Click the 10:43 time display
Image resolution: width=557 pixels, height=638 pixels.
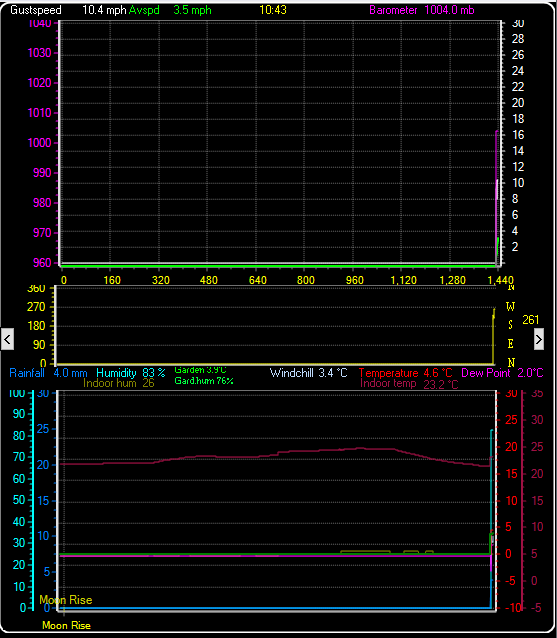tap(273, 10)
